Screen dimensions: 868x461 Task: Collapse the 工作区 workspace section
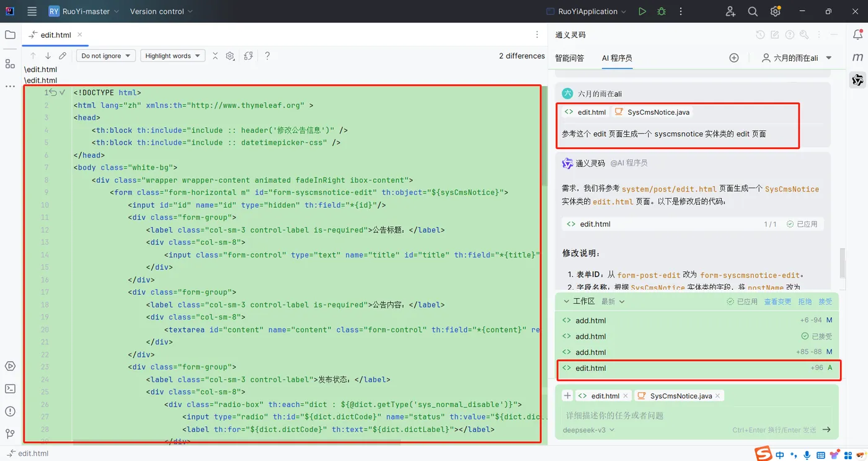click(x=566, y=302)
